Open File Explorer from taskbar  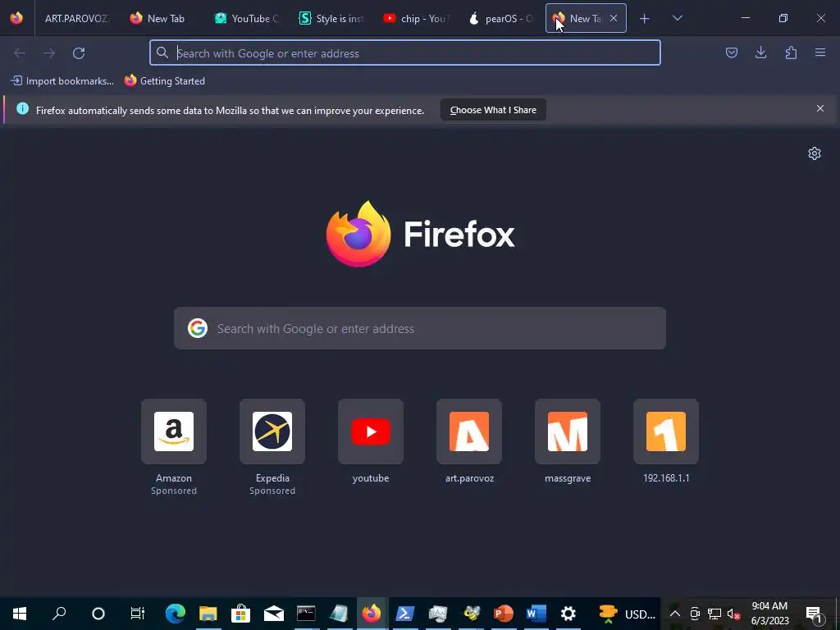point(208,614)
